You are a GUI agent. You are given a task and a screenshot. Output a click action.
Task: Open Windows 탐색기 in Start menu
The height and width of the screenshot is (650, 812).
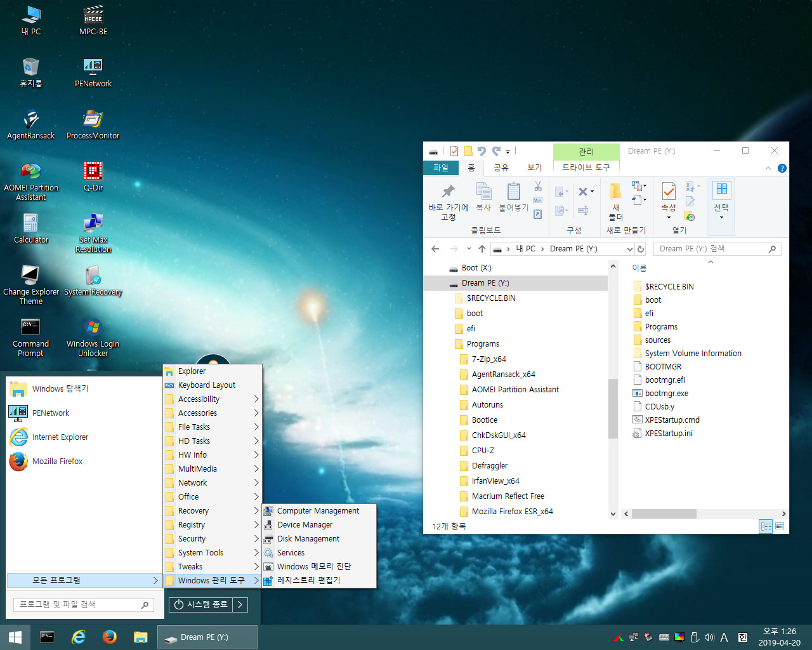tap(83, 389)
